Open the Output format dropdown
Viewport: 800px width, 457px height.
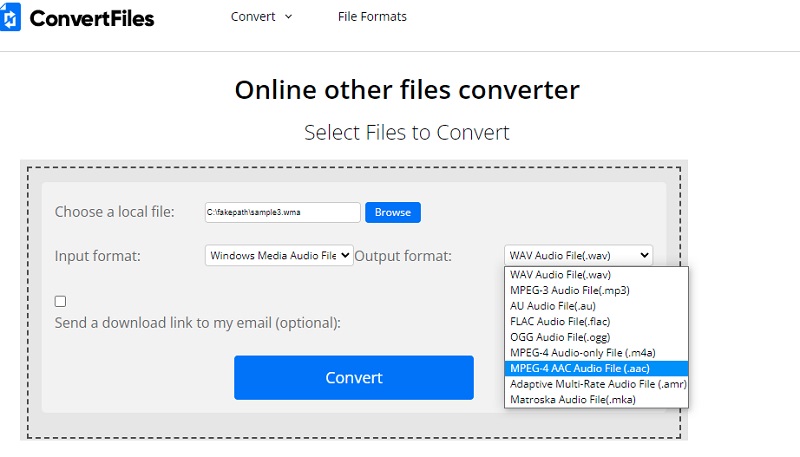point(579,255)
